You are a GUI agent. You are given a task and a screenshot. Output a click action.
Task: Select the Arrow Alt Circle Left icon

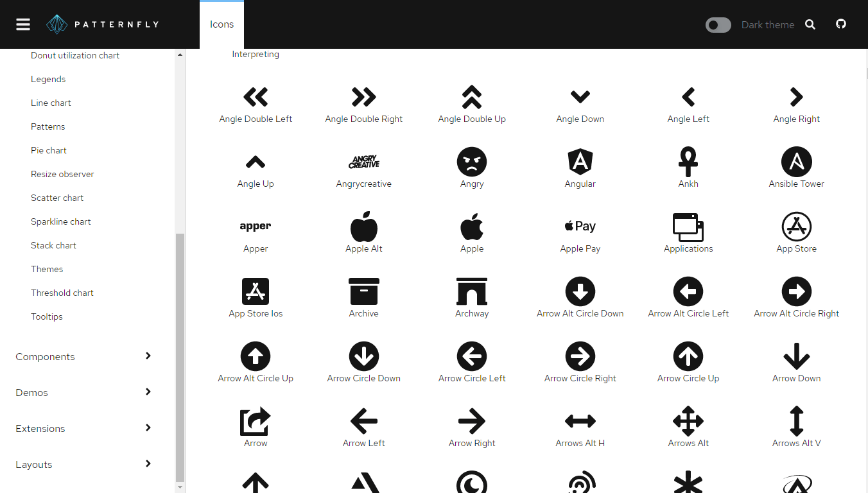(688, 291)
